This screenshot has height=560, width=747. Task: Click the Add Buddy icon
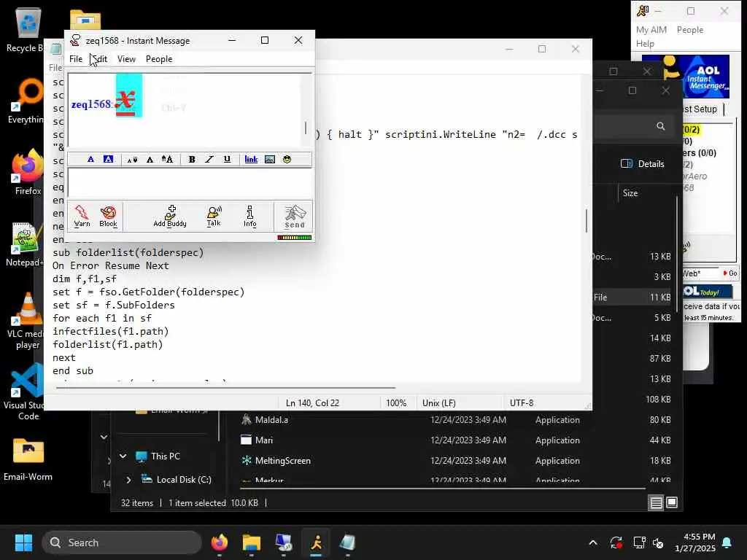click(169, 216)
